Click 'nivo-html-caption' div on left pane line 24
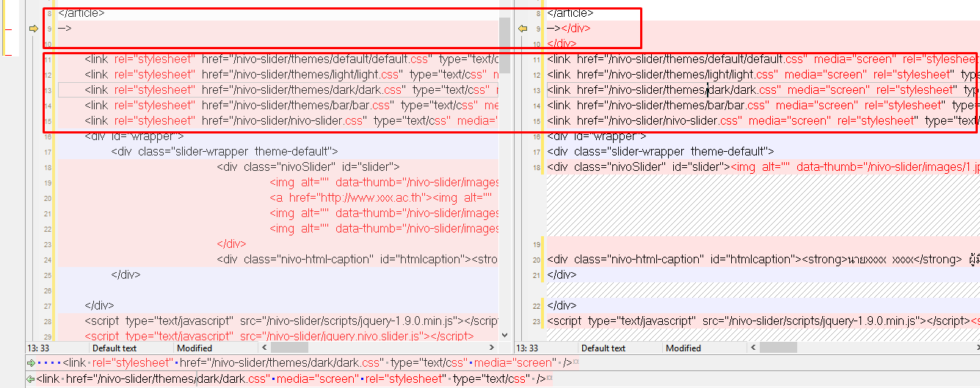This screenshot has width=980, height=388. (x=357, y=260)
